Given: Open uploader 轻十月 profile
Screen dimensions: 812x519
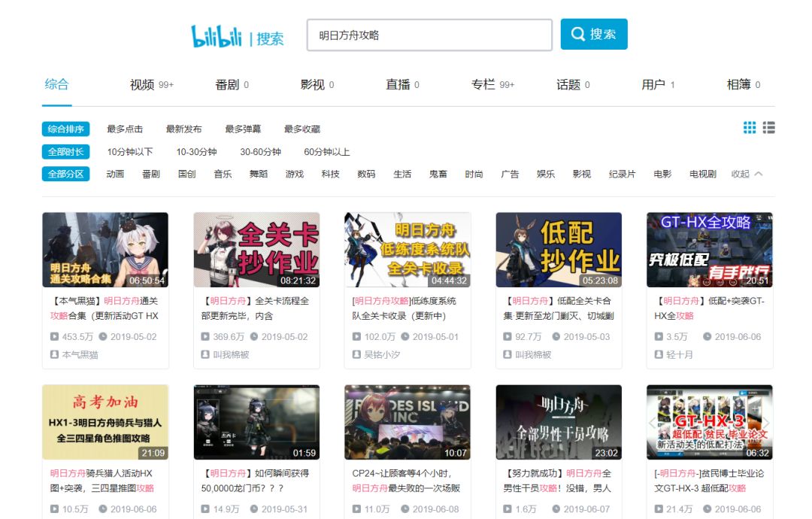Looking at the screenshot, I should click(x=680, y=355).
